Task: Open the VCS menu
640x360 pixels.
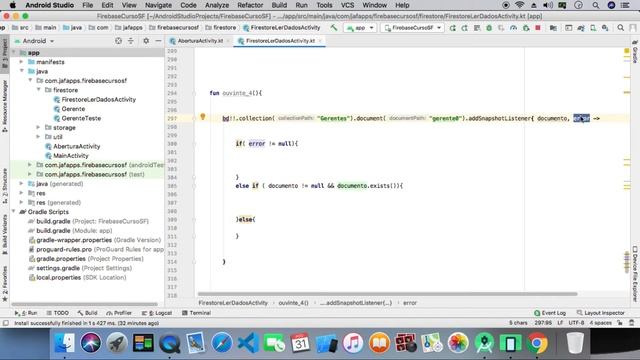Action: point(347,5)
